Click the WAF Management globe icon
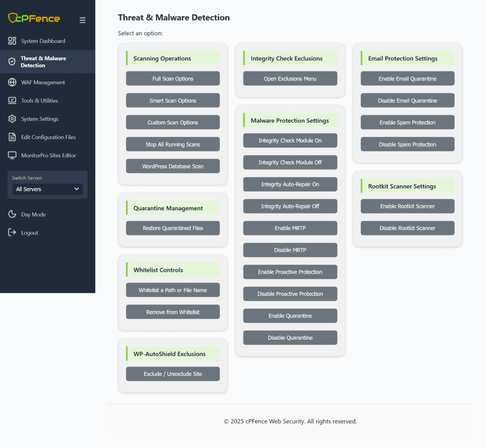Viewport: 485px width, 448px height. [x=12, y=82]
